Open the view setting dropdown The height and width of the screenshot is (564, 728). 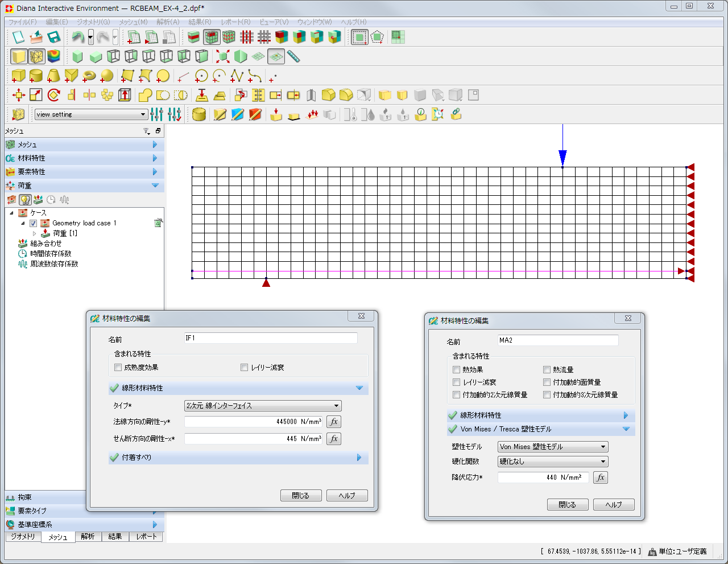click(x=91, y=114)
